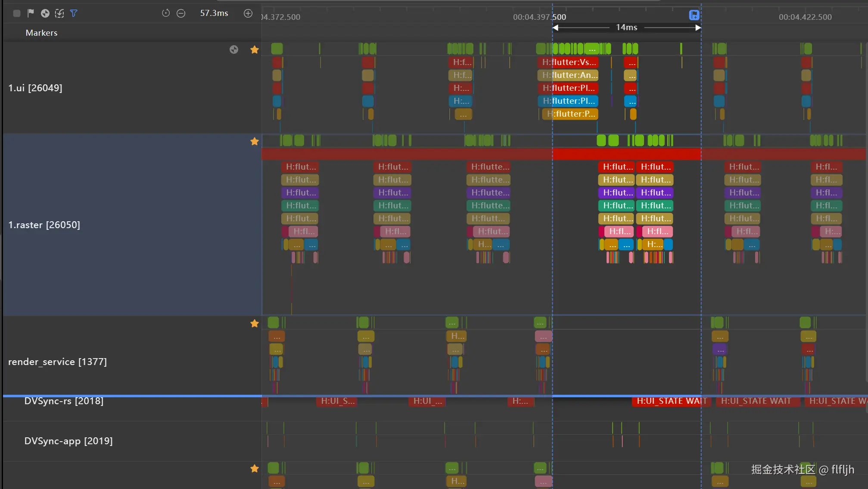Click the pinwheel icon on 1.ui row
Image resolution: width=868 pixels, height=489 pixels.
(x=234, y=50)
